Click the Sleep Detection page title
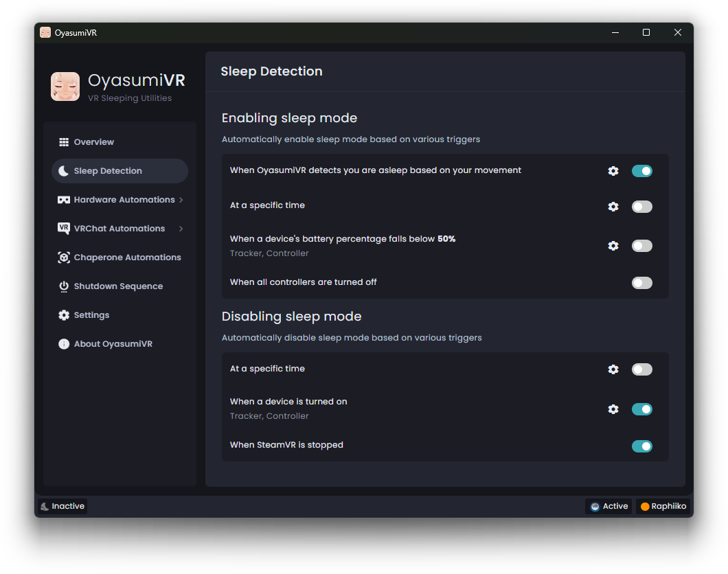This screenshot has height=574, width=728. pos(271,71)
